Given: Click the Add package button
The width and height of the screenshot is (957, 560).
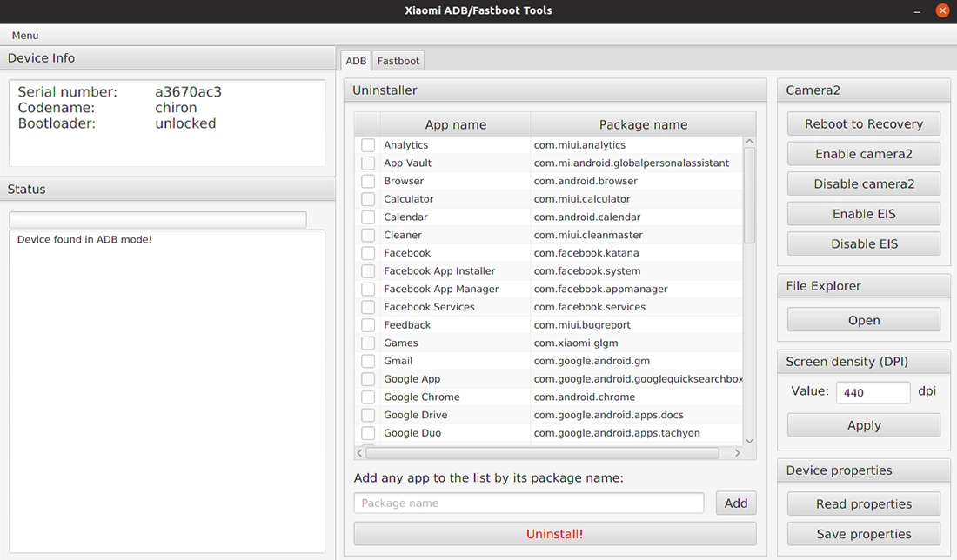Looking at the screenshot, I should click(736, 503).
